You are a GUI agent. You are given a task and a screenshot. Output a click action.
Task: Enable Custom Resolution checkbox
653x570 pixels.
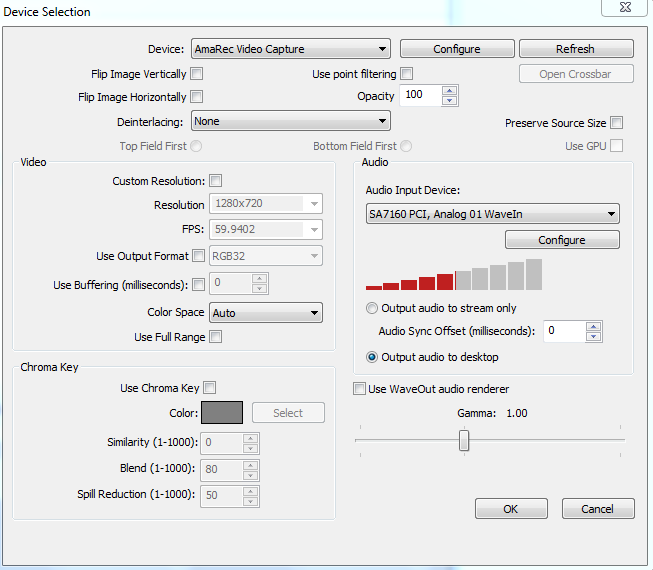(216, 181)
